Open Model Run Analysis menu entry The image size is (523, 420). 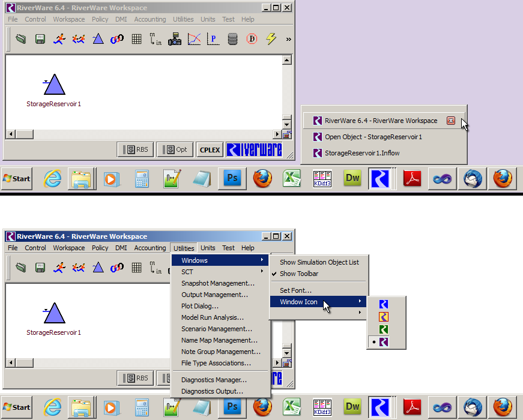220,317
